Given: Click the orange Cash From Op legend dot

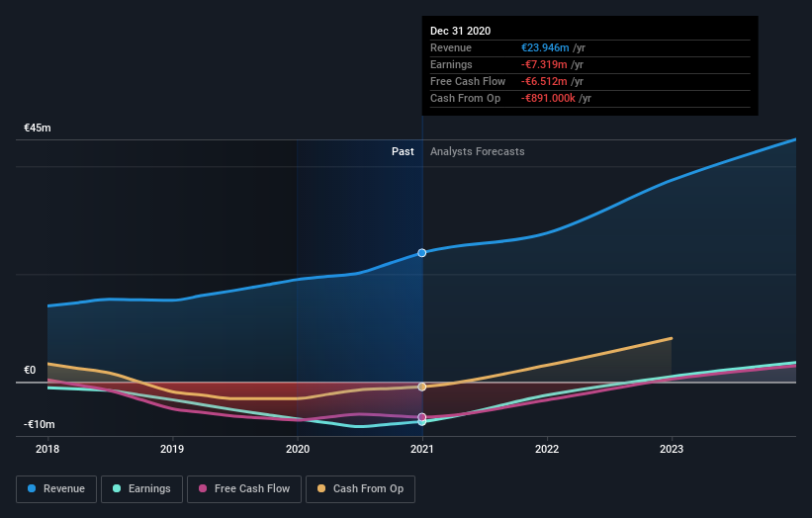Looking at the screenshot, I should pyautogui.click(x=321, y=488).
